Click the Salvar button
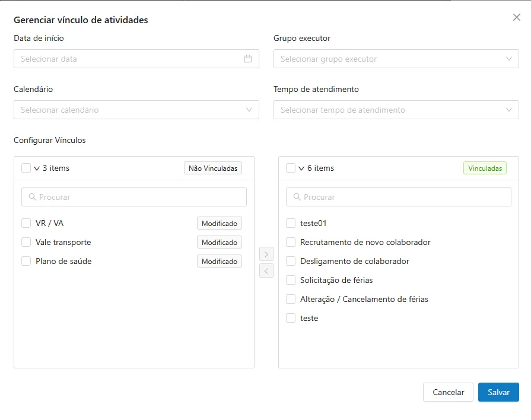The height and width of the screenshot is (420, 531). tap(498, 392)
